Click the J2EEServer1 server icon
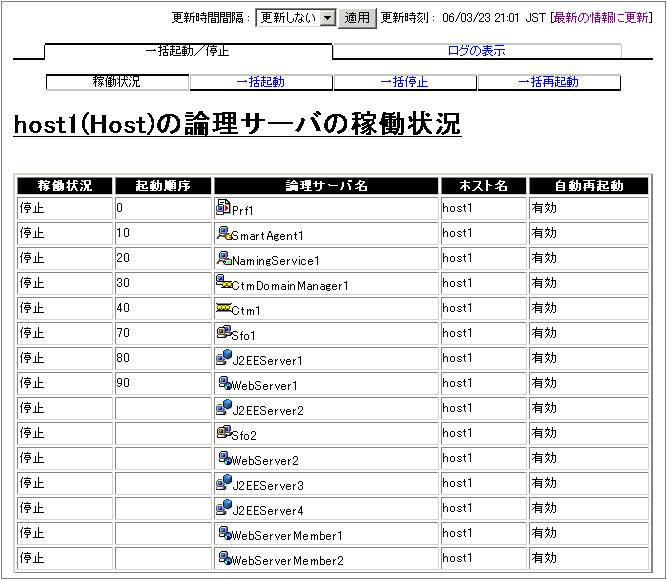This screenshot has height=580, width=667. click(224, 357)
